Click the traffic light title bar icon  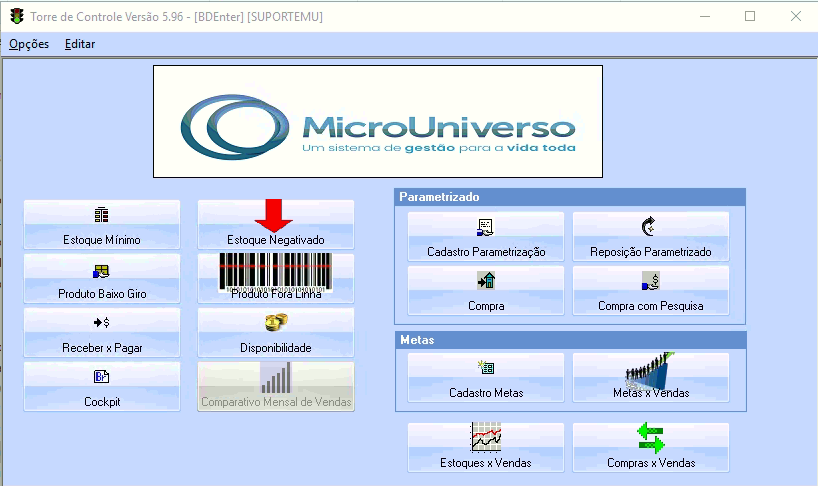pos(17,17)
